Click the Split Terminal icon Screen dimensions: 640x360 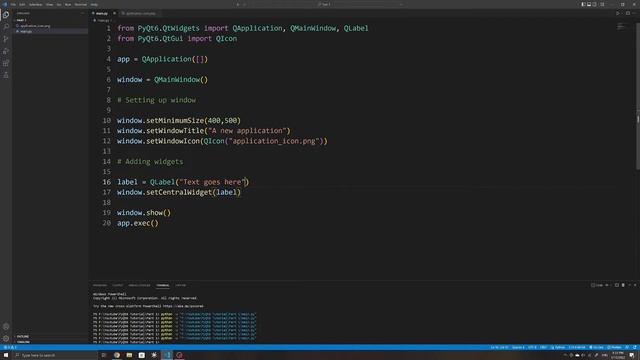pyautogui.click(x=617, y=285)
